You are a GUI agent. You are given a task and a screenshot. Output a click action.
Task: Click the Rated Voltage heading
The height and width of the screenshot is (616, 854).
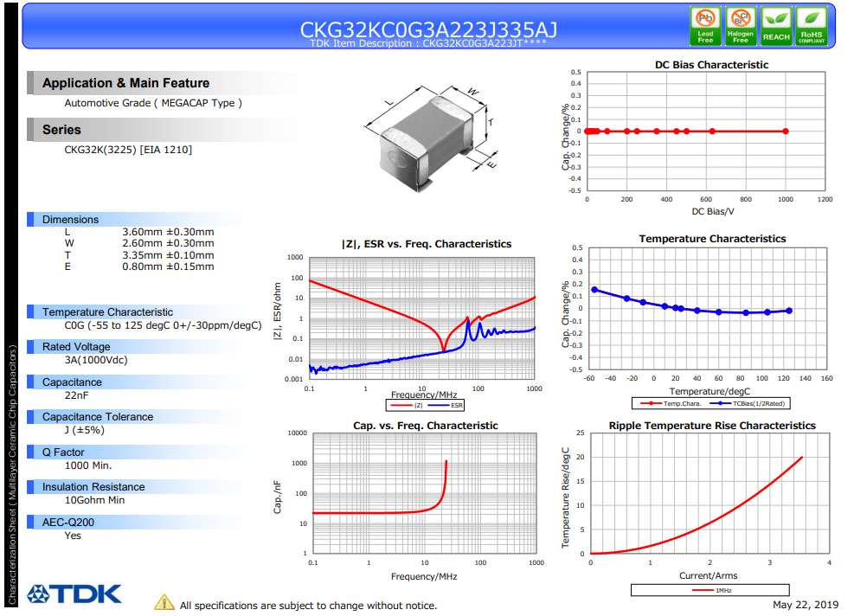tap(76, 347)
